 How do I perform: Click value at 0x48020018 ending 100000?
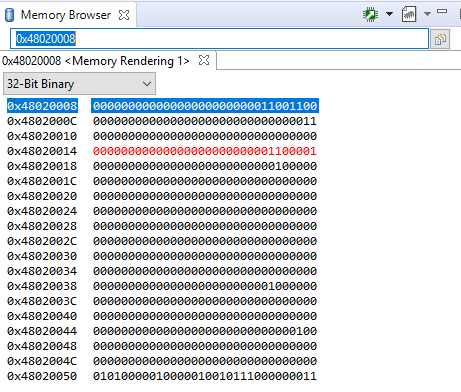click(x=205, y=166)
